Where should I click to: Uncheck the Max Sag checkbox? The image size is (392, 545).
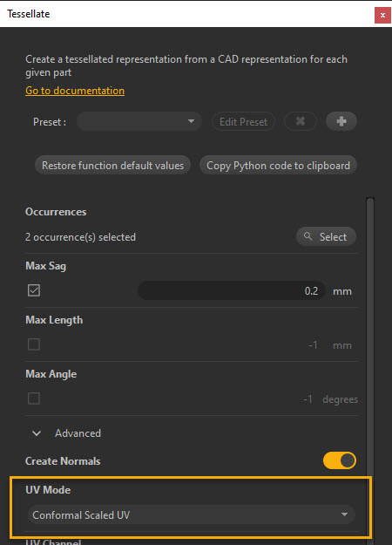[x=34, y=290]
